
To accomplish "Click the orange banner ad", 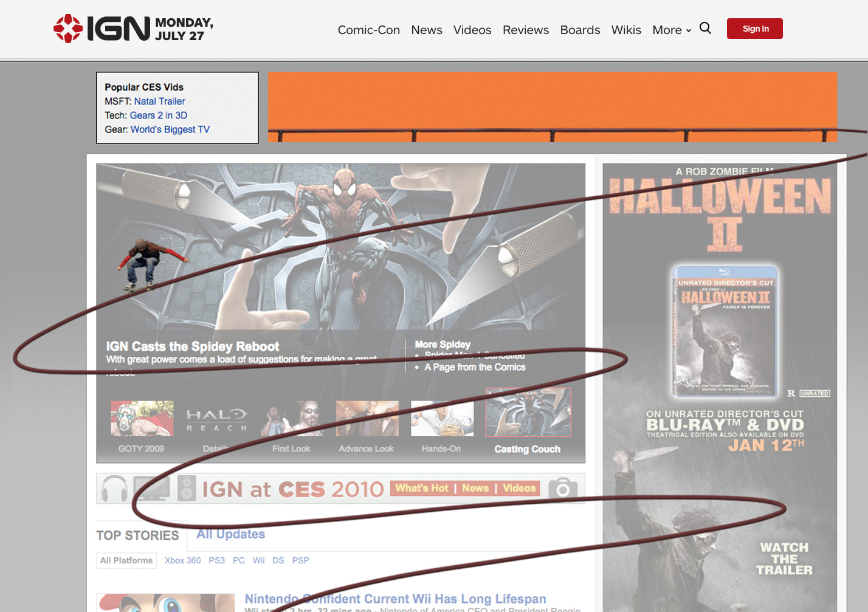I will pos(553,107).
